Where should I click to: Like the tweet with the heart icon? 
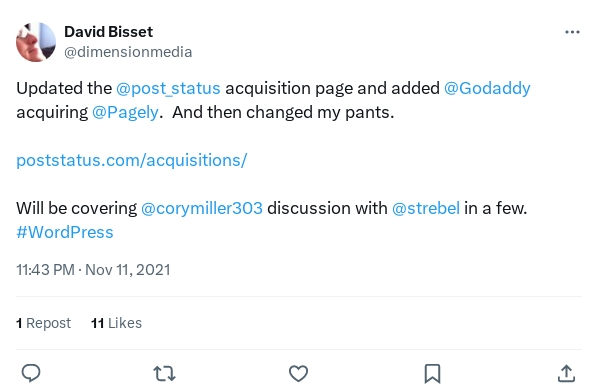tap(298, 373)
